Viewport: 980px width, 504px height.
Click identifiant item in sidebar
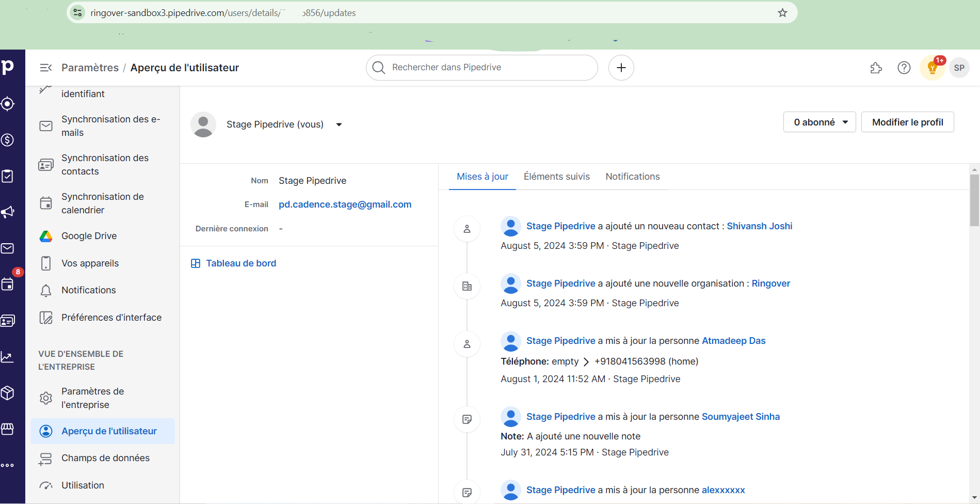[x=83, y=94]
